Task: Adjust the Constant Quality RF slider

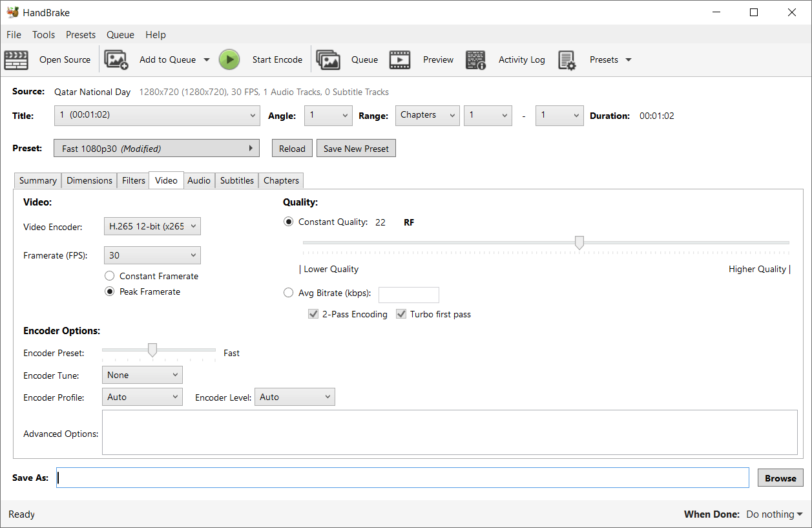Action: (x=579, y=242)
